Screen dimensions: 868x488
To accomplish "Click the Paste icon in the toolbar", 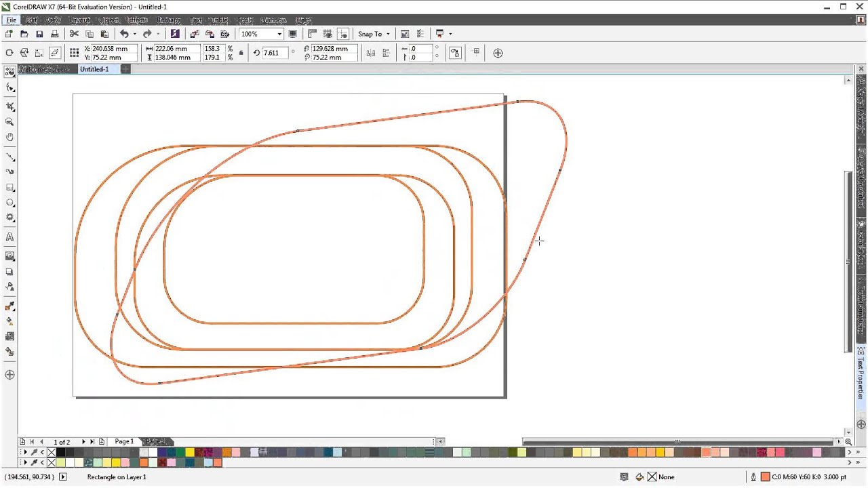I will (104, 34).
